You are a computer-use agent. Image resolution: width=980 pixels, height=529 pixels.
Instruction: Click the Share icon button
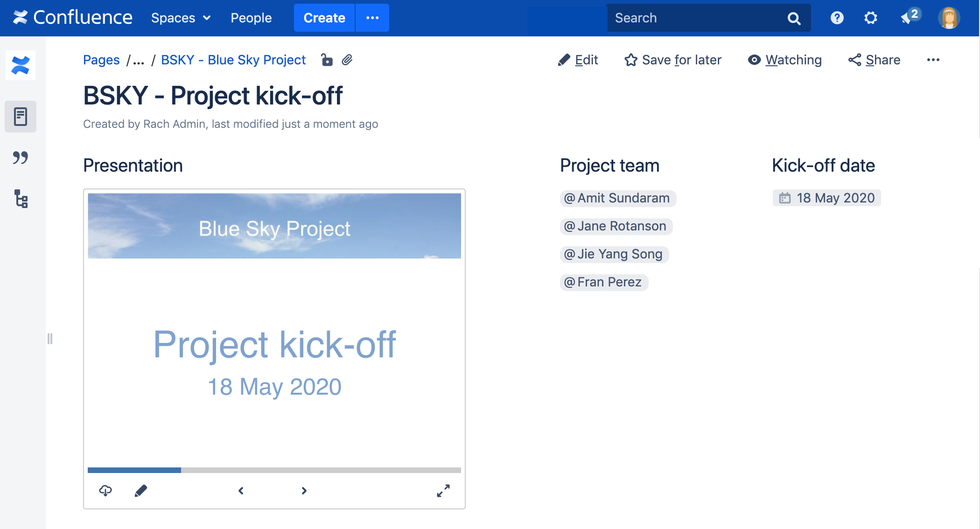click(x=854, y=60)
